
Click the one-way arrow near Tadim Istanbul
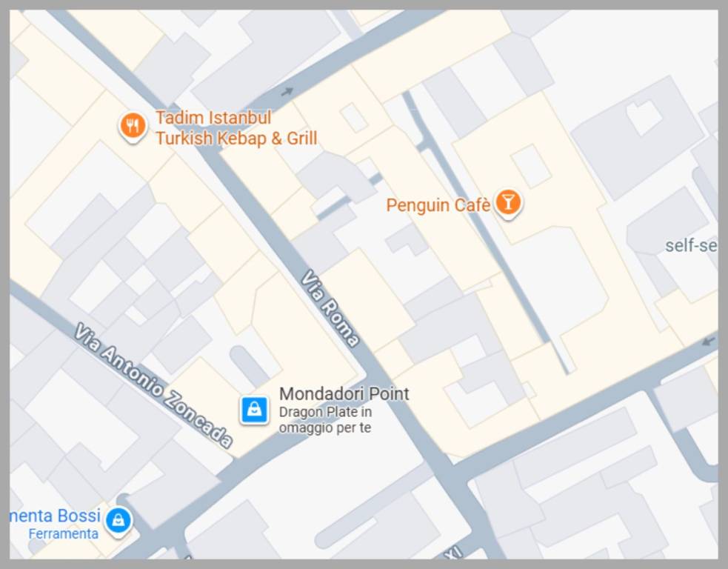click(287, 92)
